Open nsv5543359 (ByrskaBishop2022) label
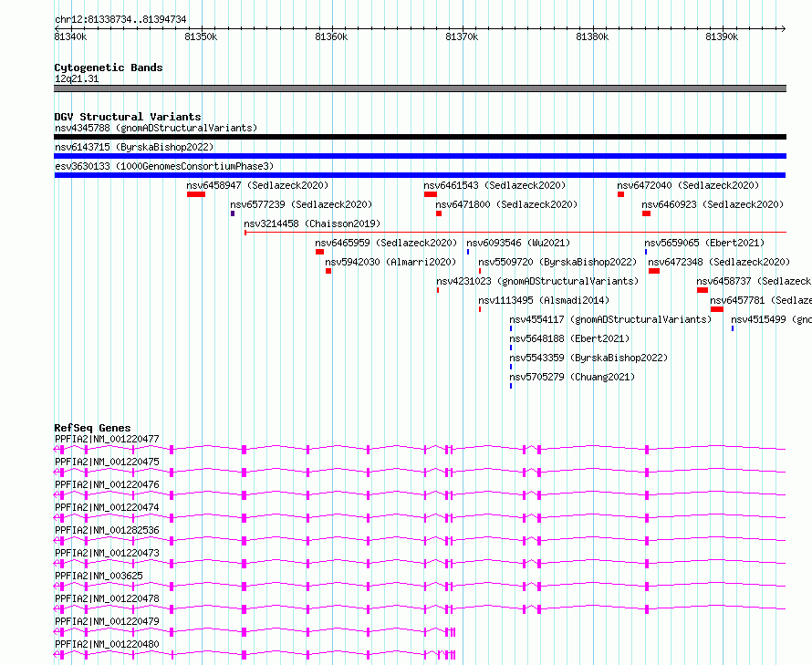Screen dimensions: 812x665 click(588, 358)
